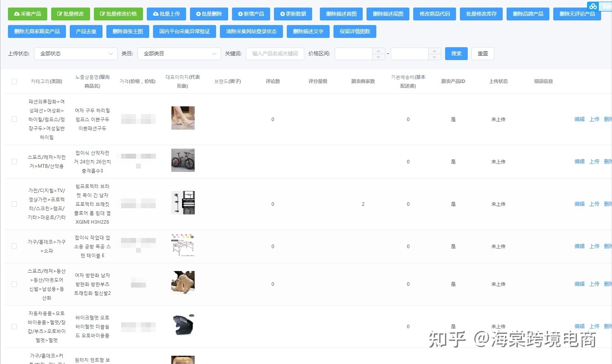Screen dimensions: 612x364
Task: Click 编辑 on the first product row
Action: point(579,119)
